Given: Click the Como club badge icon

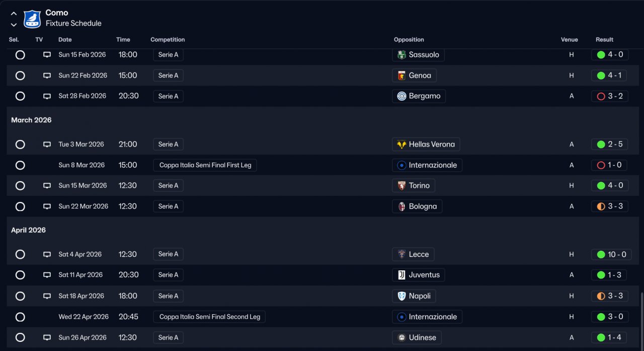Looking at the screenshot, I should (32, 19).
